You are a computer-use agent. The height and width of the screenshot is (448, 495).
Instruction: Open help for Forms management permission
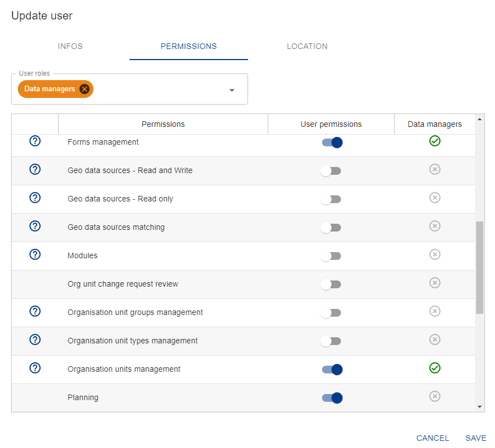point(35,141)
